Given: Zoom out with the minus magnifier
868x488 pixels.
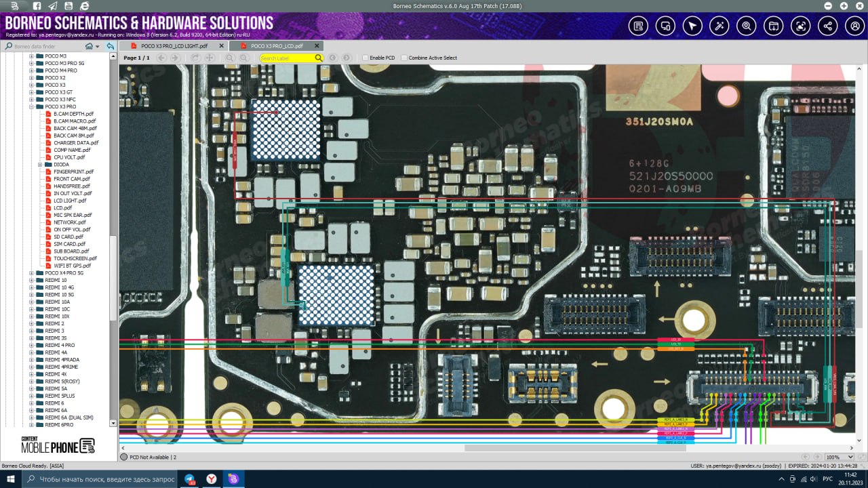Looking at the screenshot, I should pyautogui.click(x=230, y=58).
